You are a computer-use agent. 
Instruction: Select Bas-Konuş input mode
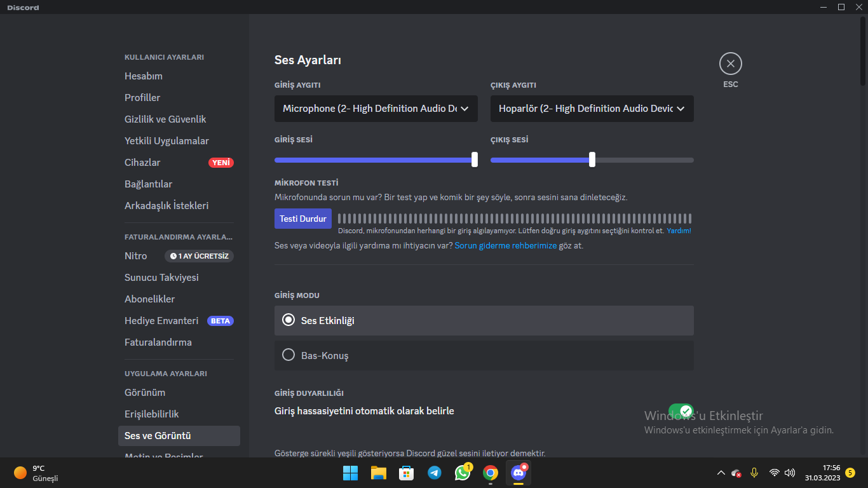point(484,355)
